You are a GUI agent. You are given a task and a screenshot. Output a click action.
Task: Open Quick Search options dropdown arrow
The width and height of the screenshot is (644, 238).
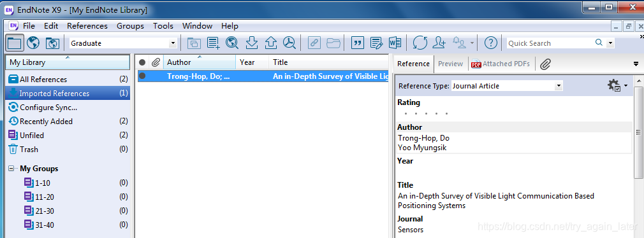[x=610, y=43]
